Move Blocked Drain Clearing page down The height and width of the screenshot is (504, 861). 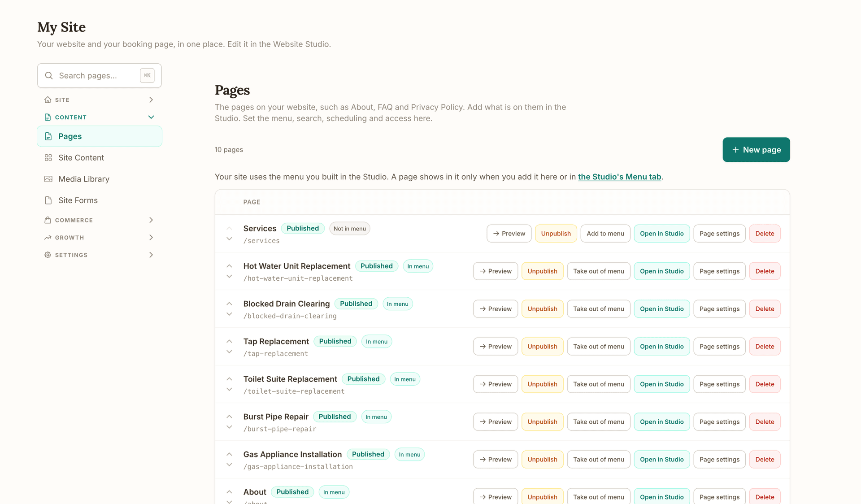point(229,314)
